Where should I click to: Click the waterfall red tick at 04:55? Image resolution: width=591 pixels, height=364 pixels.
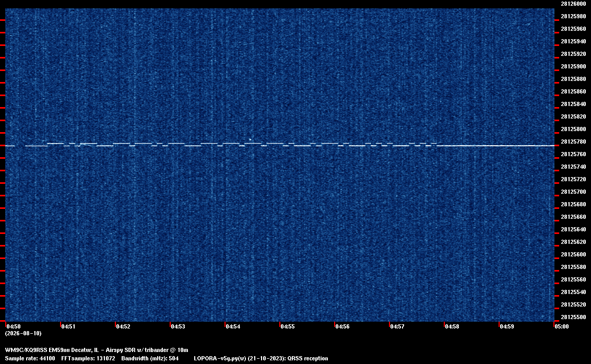(x=280, y=324)
